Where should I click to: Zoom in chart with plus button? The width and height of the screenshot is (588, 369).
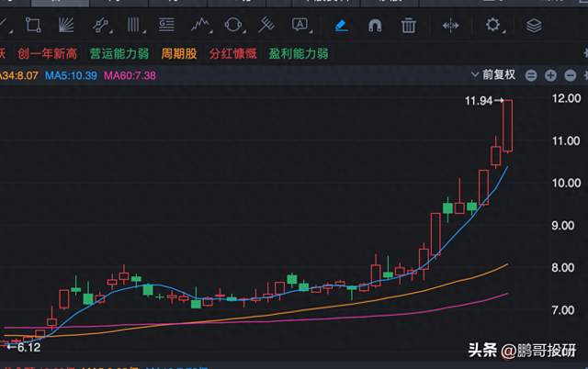coord(550,75)
